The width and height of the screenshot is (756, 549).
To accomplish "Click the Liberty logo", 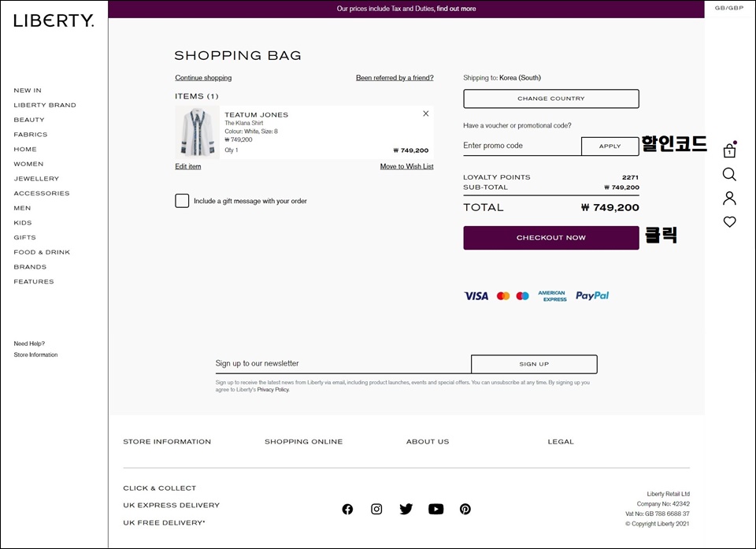I will [x=54, y=20].
